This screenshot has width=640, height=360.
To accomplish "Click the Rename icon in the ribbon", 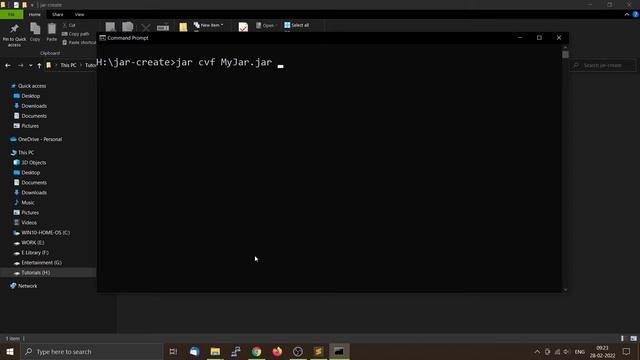I will coord(163,27).
